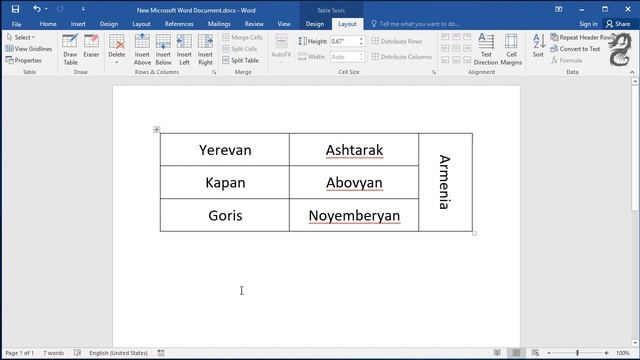Click the Ashtarak table cell
Screen dimensions: 640x360
click(x=354, y=149)
